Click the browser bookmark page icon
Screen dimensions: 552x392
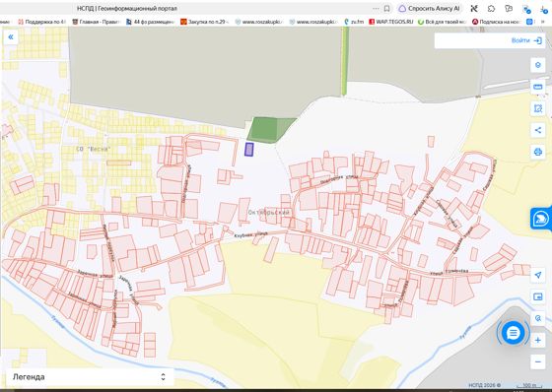click(386, 9)
